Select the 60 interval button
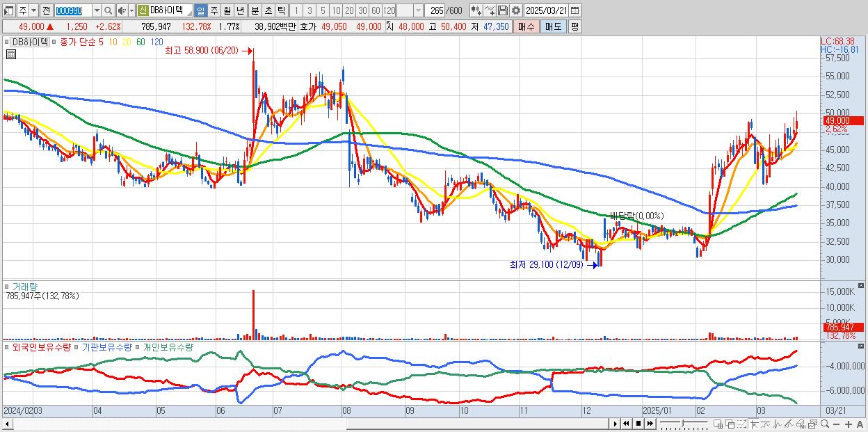 coord(376,11)
